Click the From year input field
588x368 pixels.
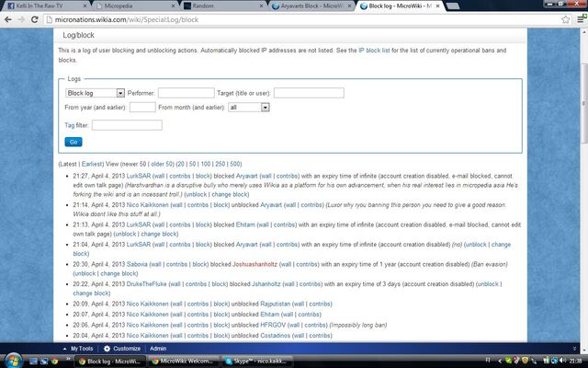pyautogui.click(x=142, y=108)
